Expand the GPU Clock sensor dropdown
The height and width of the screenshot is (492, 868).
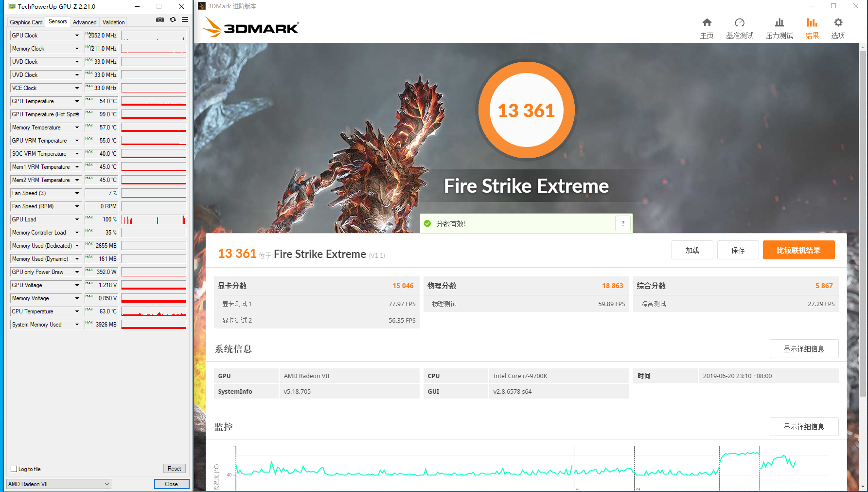click(77, 36)
